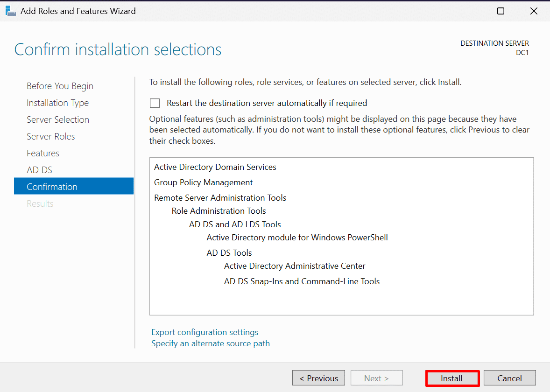
Task: Maximize the wizard window
Action: (501, 11)
